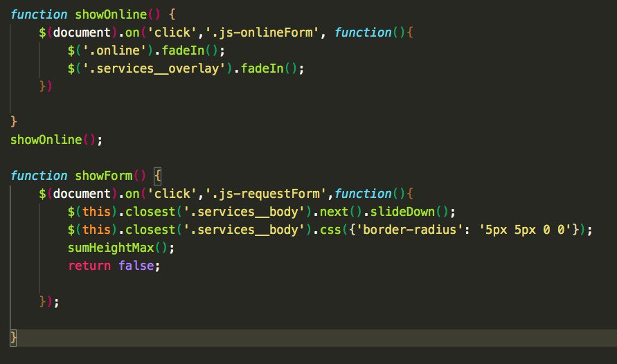
Task: Click the closing brace on the highlighted line
Action: click(x=13, y=338)
